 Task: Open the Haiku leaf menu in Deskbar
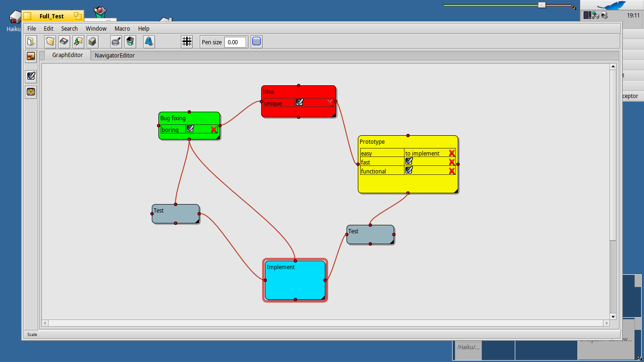pos(611,5)
